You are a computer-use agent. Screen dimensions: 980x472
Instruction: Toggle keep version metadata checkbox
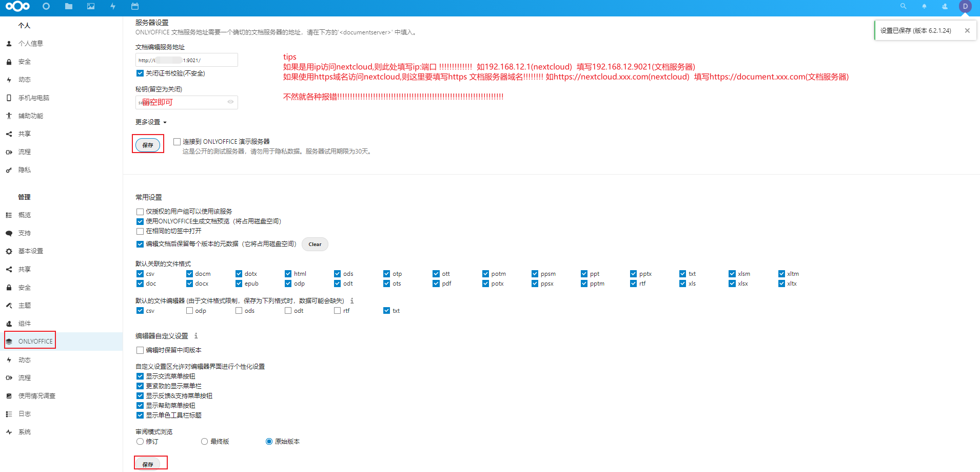(x=140, y=244)
